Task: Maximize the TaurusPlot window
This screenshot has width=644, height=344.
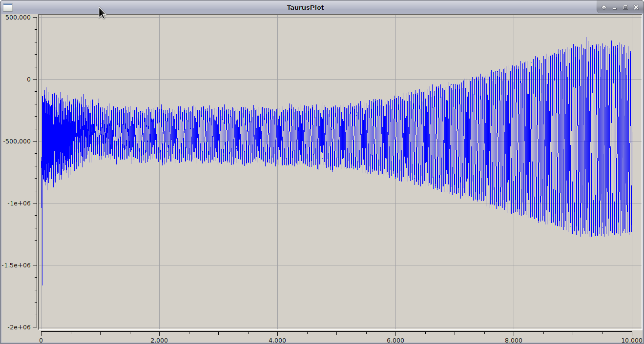Action: pyautogui.click(x=625, y=7)
